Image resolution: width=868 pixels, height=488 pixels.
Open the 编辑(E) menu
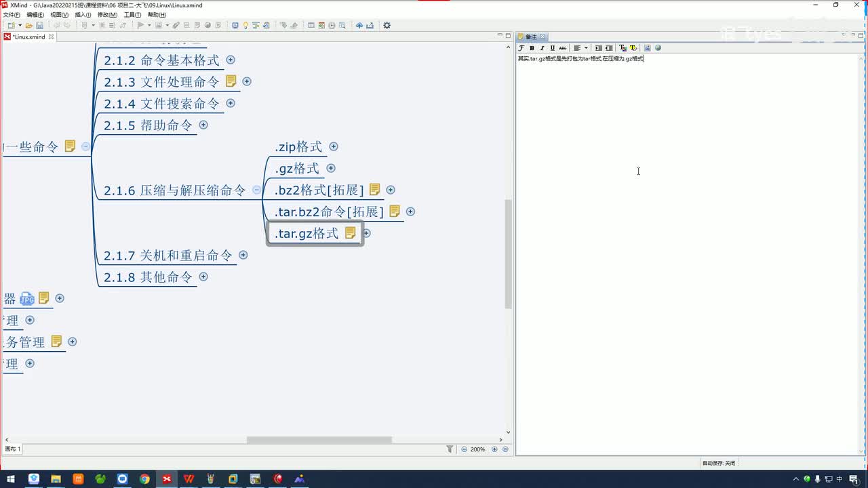[x=35, y=14]
